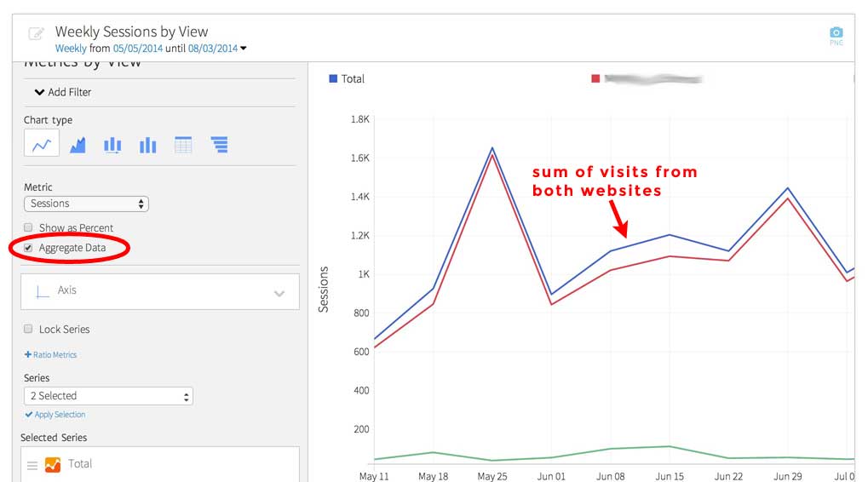Enable the Show as Percent checkbox
Screen dimensions: 868x482
(28, 228)
